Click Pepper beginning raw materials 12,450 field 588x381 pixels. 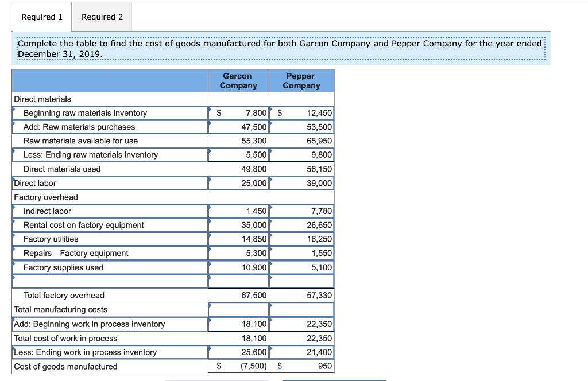pos(301,113)
